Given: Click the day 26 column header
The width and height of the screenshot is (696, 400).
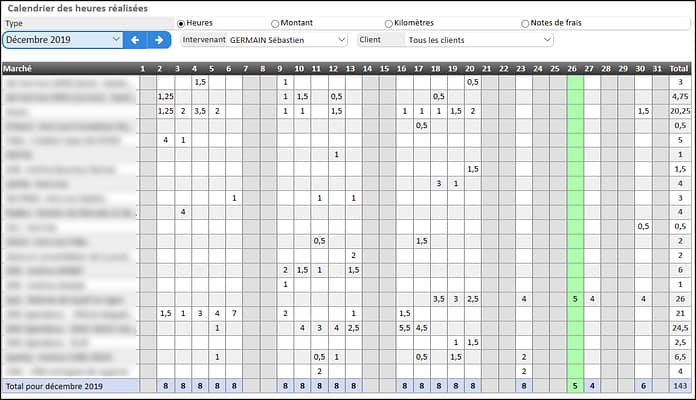Looking at the screenshot, I should [574, 68].
